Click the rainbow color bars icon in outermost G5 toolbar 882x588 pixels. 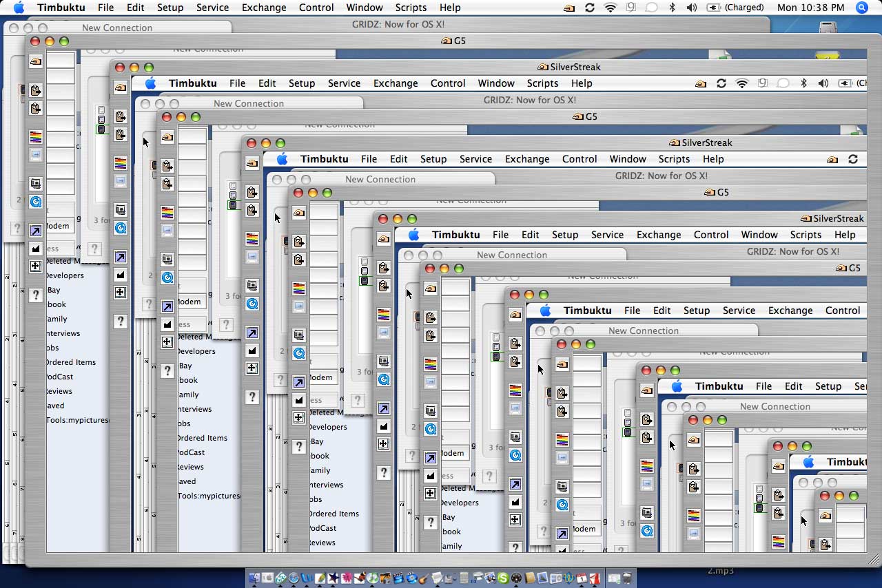tap(36, 137)
